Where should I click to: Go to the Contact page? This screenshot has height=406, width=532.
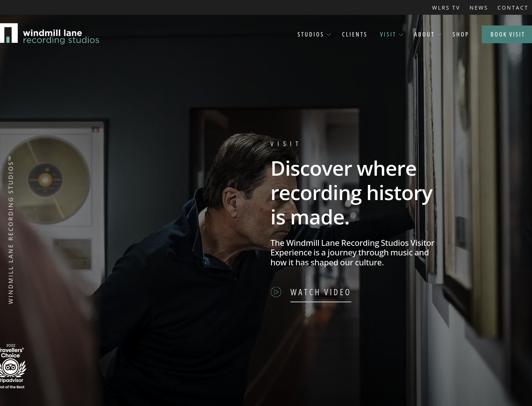click(513, 8)
